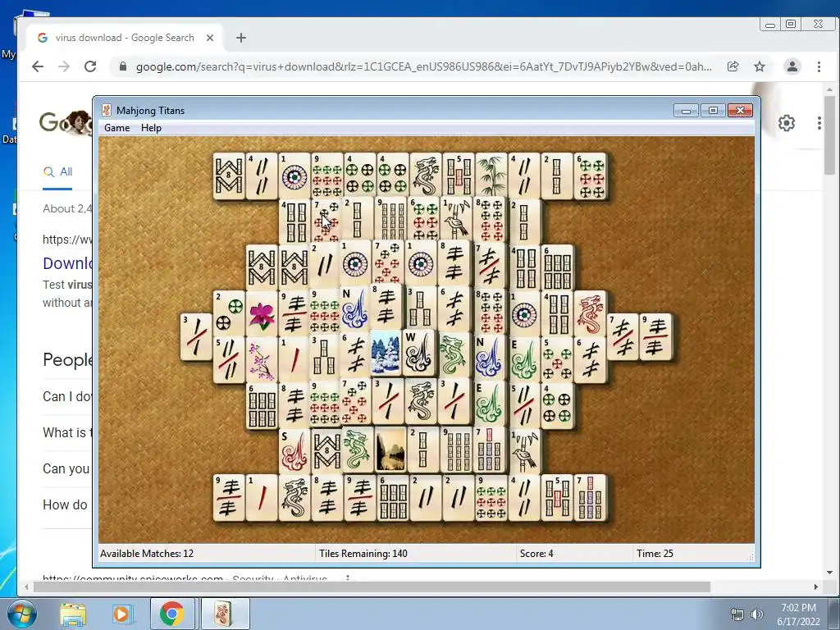Select the black dragon tile in top row
This screenshot has height=630, width=840.
coord(426,176)
